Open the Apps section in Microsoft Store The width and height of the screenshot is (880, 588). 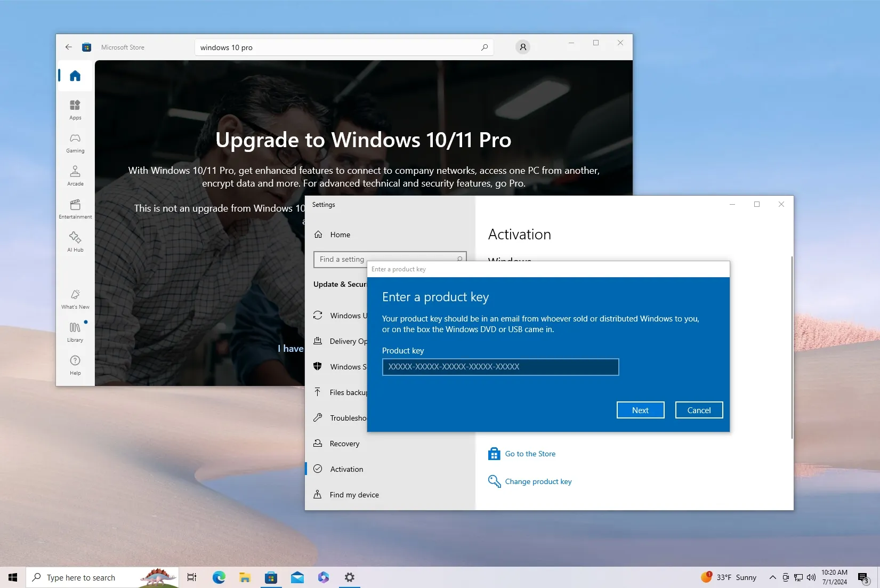pyautogui.click(x=75, y=109)
